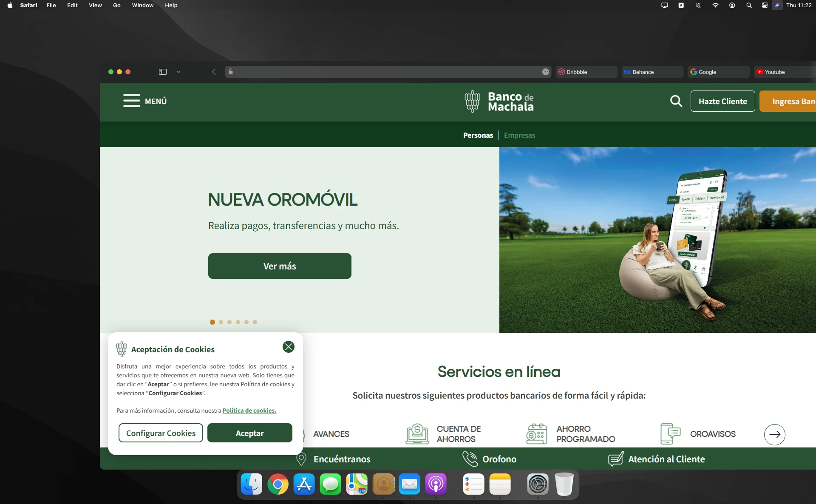Open the site search magnifier icon
Image resolution: width=816 pixels, height=504 pixels.
[x=676, y=101]
